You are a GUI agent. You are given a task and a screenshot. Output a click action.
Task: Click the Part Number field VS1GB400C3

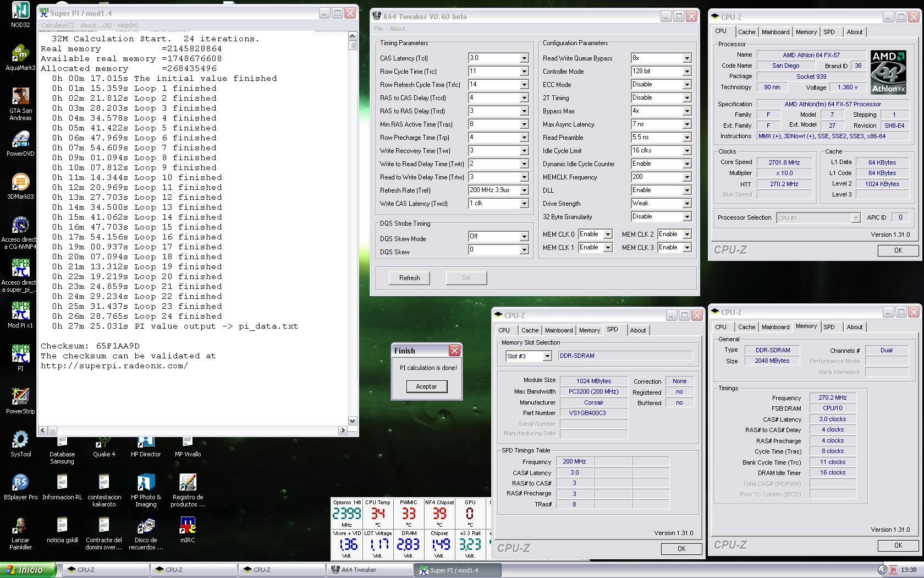594,413
